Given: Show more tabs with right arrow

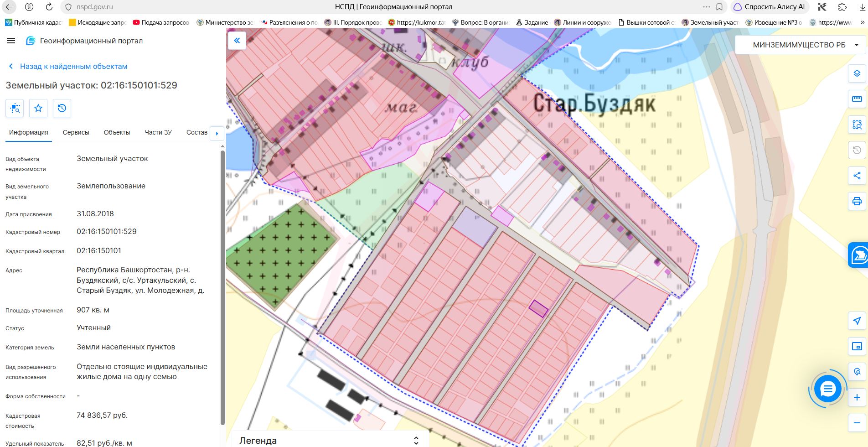Looking at the screenshot, I should (217, 133).
